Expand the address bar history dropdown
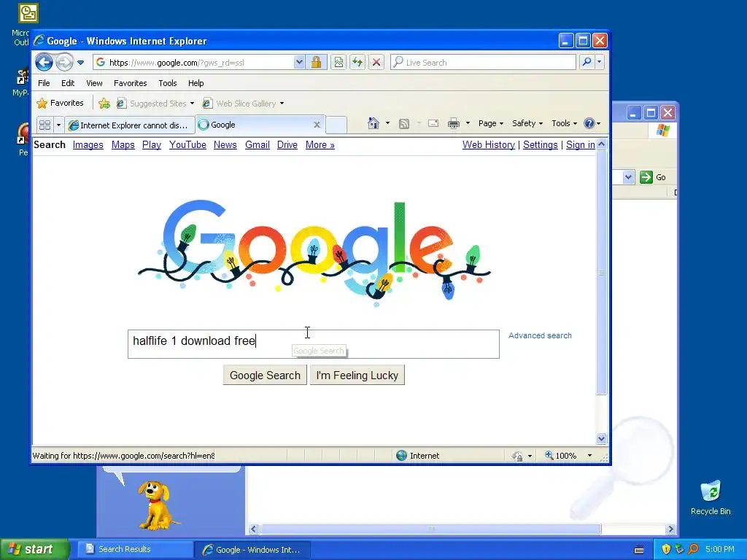The width and height of the screenshot is (747, 560). click(x=298, y=63)
